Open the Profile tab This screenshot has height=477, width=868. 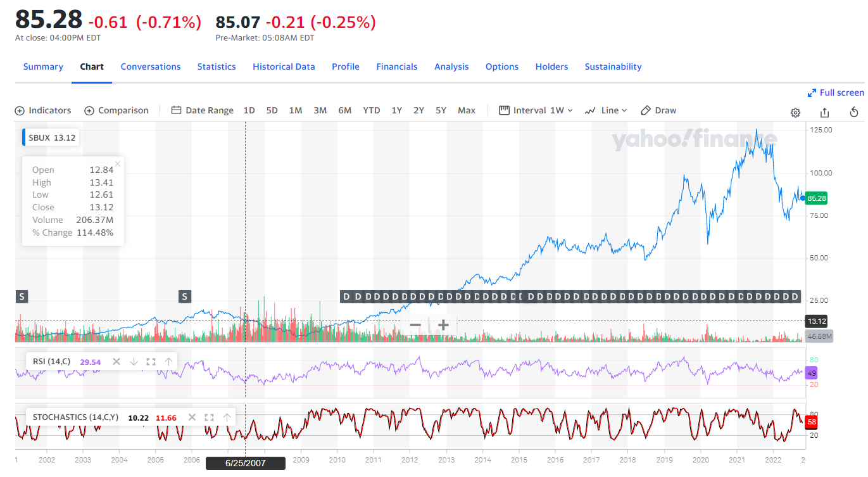(x=346, y=67)
